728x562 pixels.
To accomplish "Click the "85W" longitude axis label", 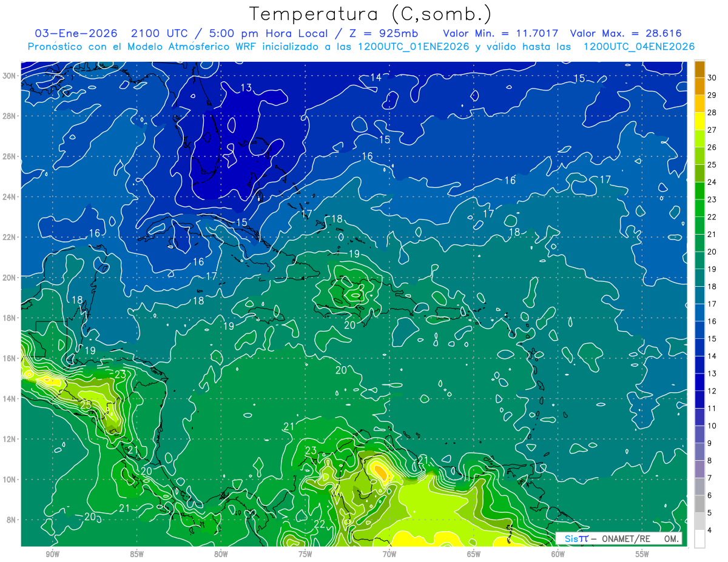I will click(x=136, y=554).
